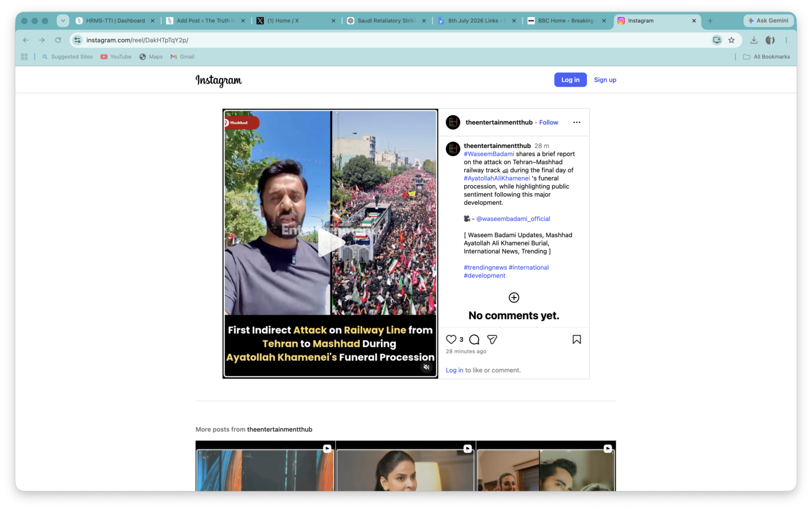Click Log in to like or comment link
The image size is (812, 510).
click(455, 370)
